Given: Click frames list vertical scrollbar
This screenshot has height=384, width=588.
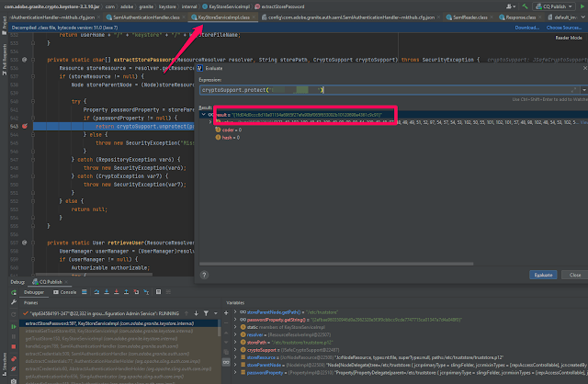Looking at the screenshot, I should click(x=220, y=328).
